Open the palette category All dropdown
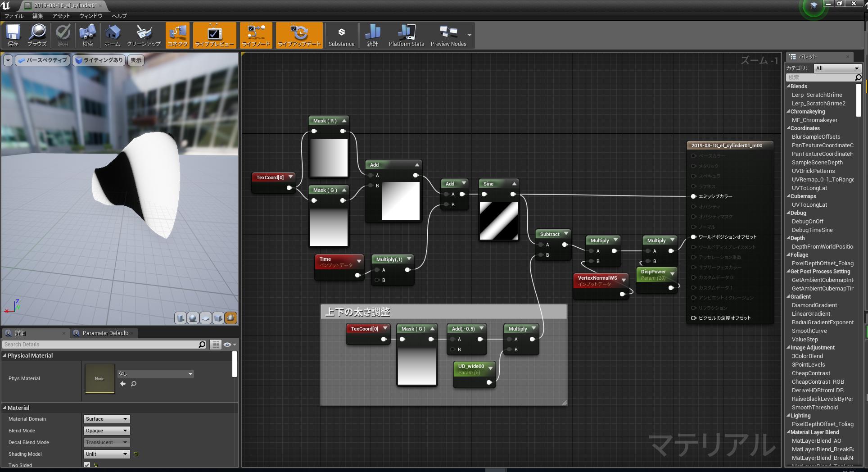Viewport: 868px width, 472px height. coord(837,68)
